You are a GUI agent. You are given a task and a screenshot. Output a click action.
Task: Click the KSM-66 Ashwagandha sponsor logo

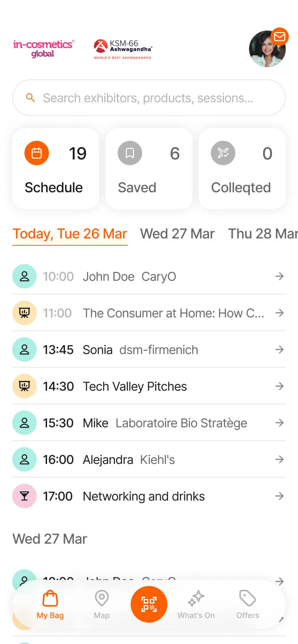[x=123, y=49]
